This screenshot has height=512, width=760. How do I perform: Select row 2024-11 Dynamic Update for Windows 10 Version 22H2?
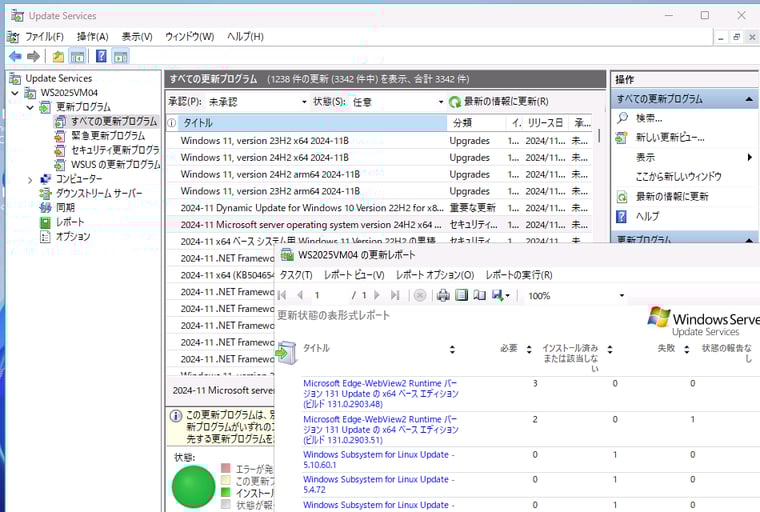tap(379, 208)
